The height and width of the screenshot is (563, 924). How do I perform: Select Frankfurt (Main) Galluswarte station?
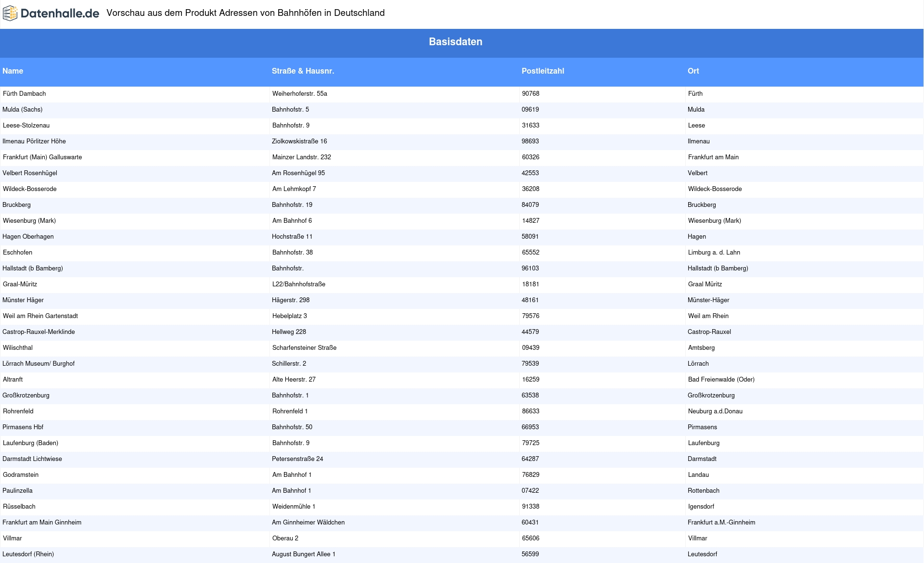(42, 157)
